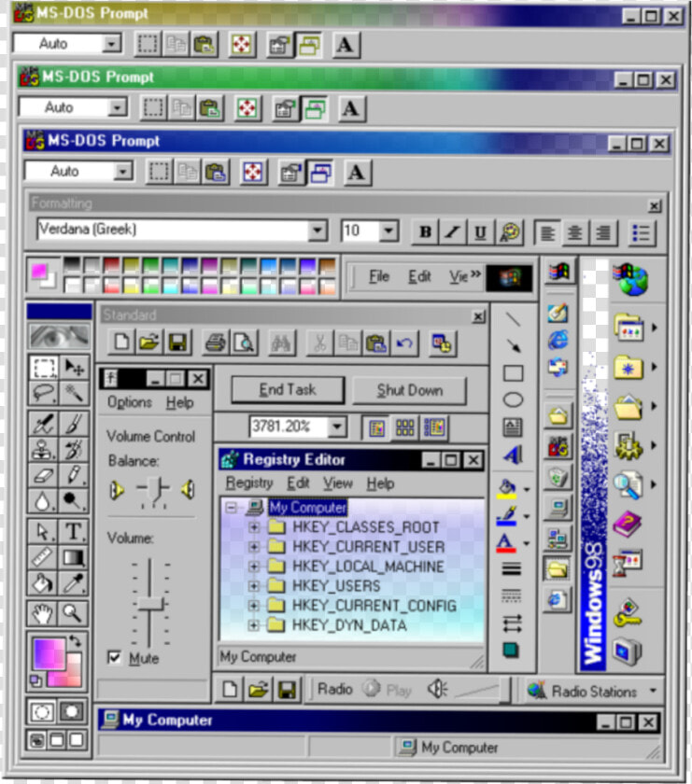Open the 3781.20% zoom dropdown
The height and width of the screenshot is (784, 692).
click(x=337, y=427)
